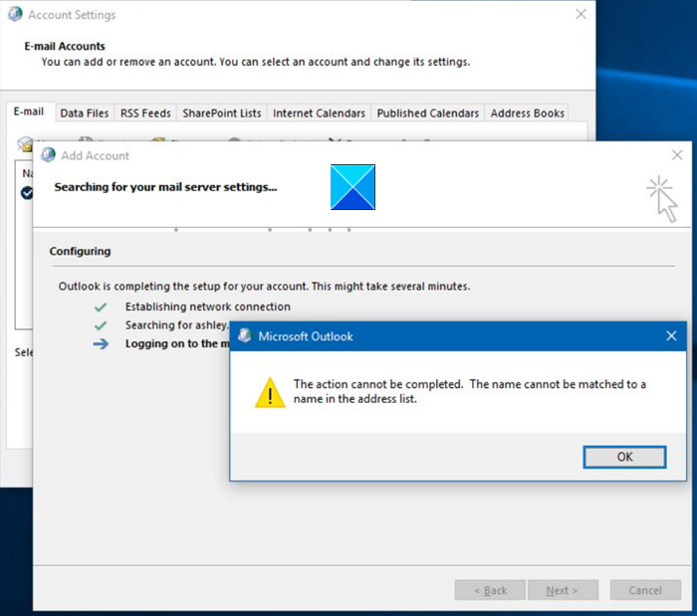Click the checkmark beside Searching for ashley
Image resolution: width=697 pixels, height=616 pixels.
(101, 325)
